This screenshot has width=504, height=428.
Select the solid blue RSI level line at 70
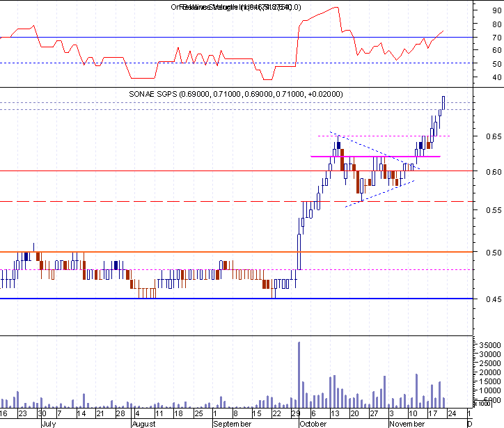tap(236, 38)
